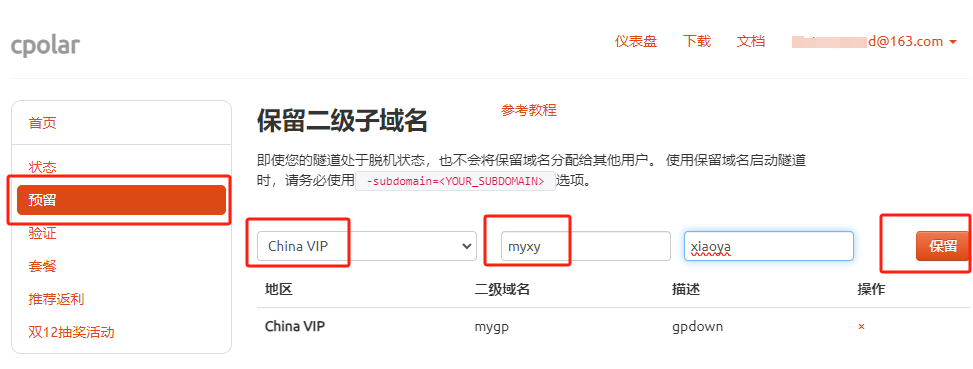Select 状态 in the sidebar
Screen dimensions: 973x369
(x=42, y=167)
